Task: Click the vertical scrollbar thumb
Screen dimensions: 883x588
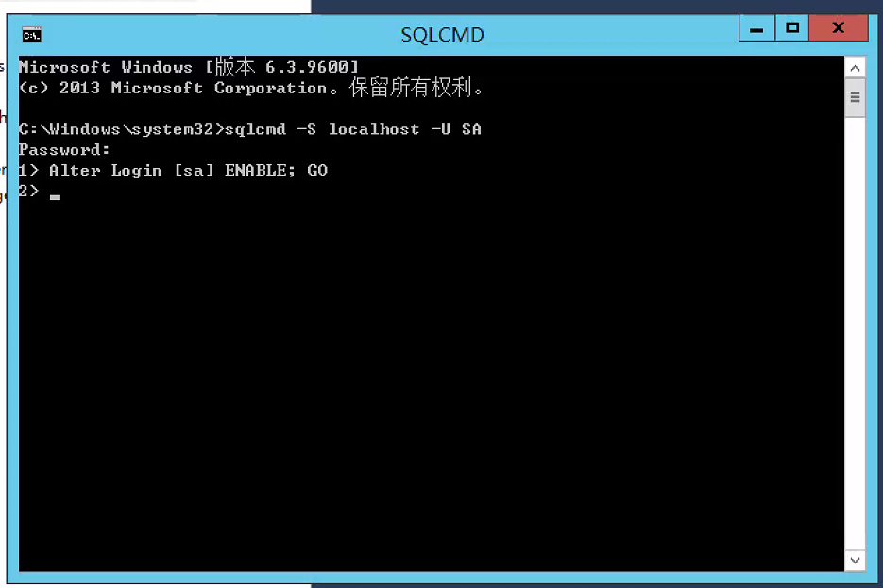Action: pyautogui.click(x=855, y=97)
